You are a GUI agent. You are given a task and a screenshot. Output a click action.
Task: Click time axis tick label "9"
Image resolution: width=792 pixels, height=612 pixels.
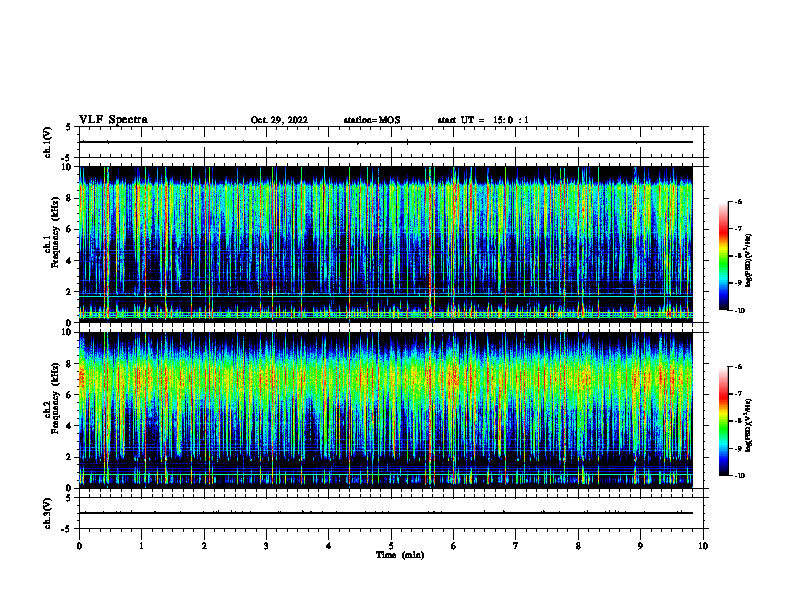pyautogui.click(x=640, y=546)
